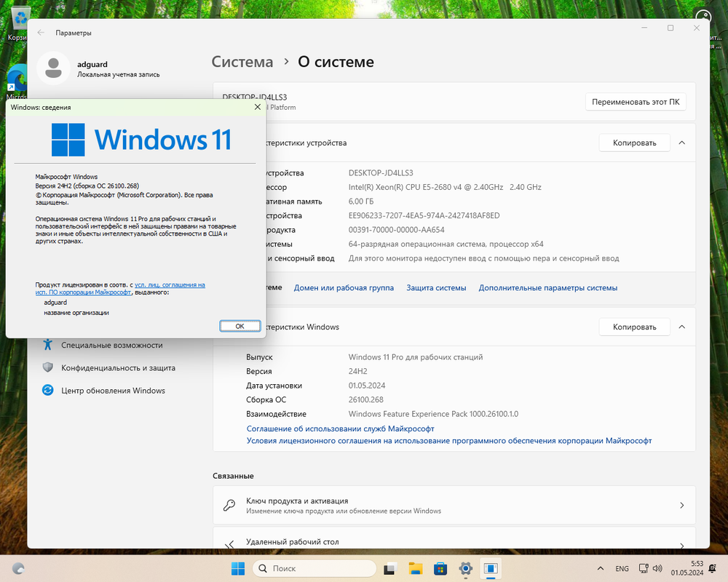Viewport: 728px width, 582px height.
Task: Click Система in the breadcrumb
Action: [242, 62]
